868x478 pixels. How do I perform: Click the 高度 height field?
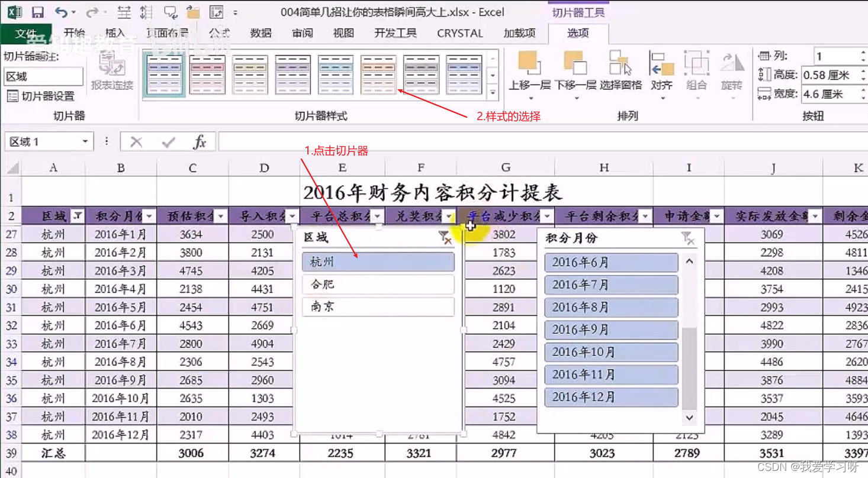pyautogui.click(x=831, y=75)
